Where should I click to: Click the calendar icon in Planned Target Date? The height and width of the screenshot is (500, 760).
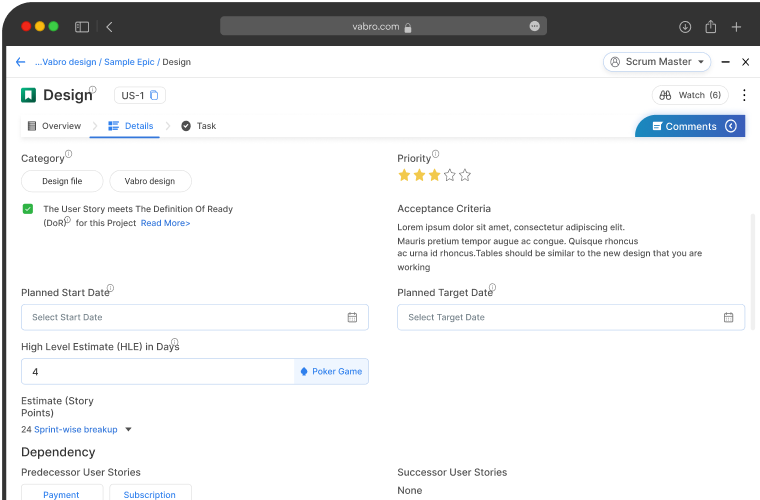pyautogui.click(x=729, y=317)
